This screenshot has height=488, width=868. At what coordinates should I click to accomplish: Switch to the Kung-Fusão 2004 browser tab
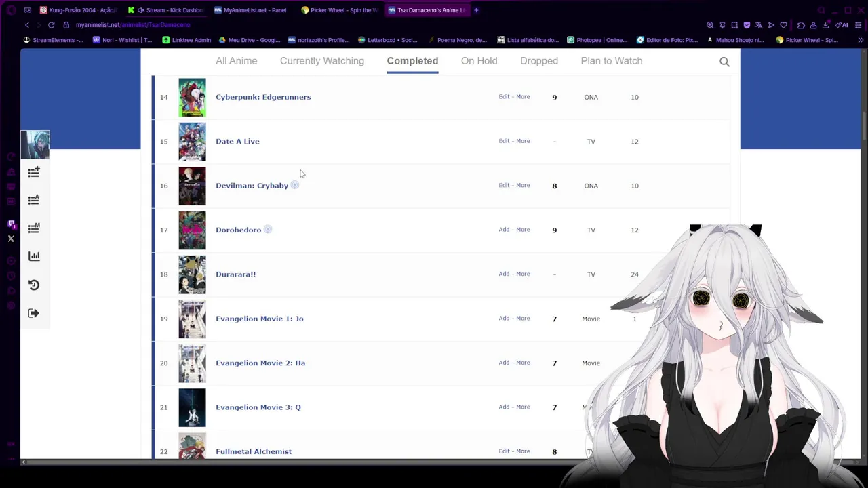pos(78,10)
